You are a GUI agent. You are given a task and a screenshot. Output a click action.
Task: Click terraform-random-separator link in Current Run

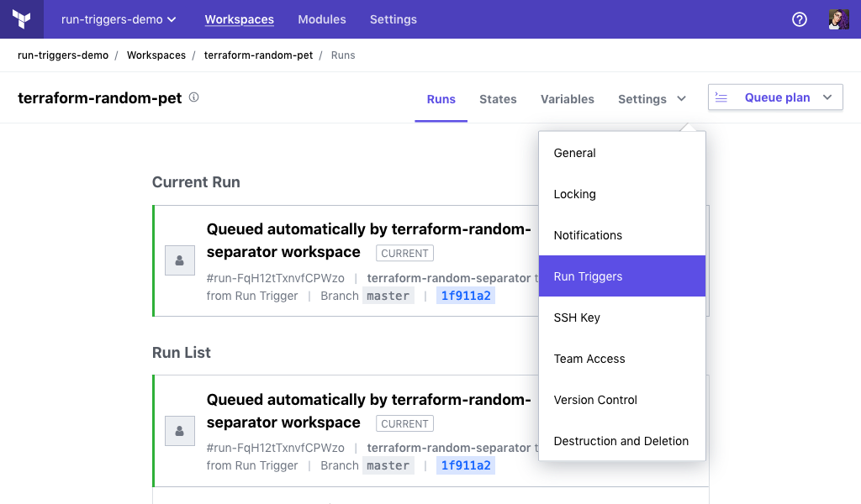click(449, 278)
